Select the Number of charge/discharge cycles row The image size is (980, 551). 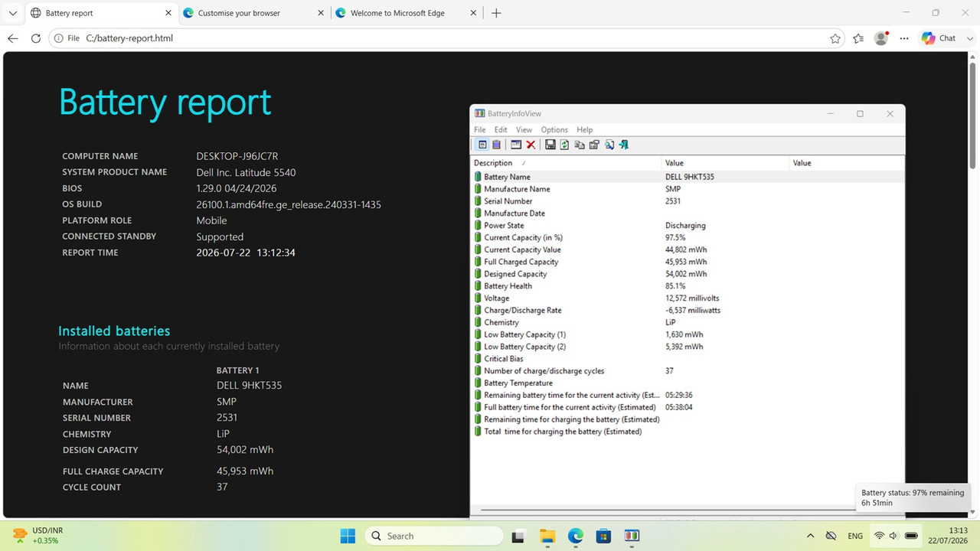tap(688, 371)
